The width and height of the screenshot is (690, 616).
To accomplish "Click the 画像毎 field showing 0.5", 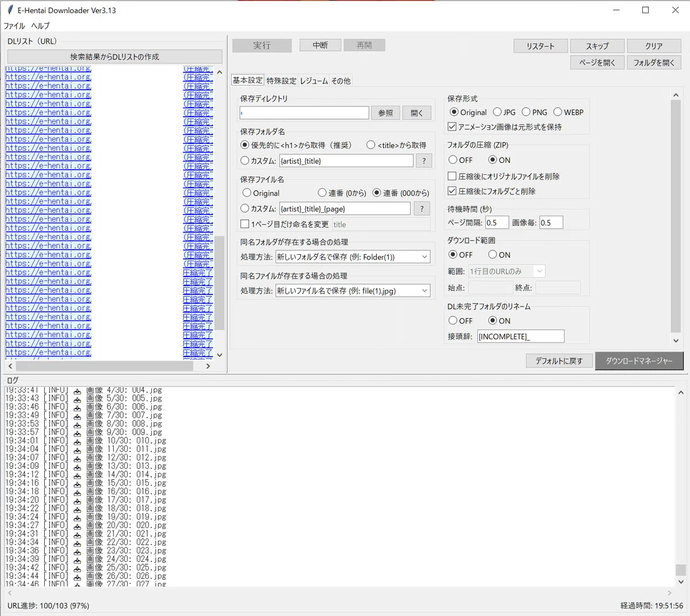I will pyautogui.click(x=551, y=223).
